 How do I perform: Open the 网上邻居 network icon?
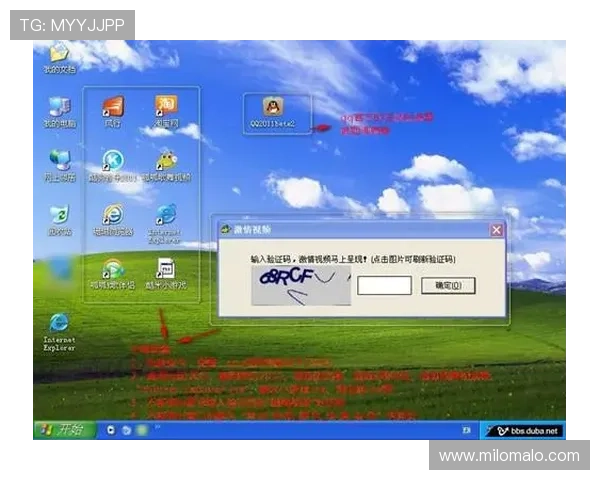(x=59, y=161)
